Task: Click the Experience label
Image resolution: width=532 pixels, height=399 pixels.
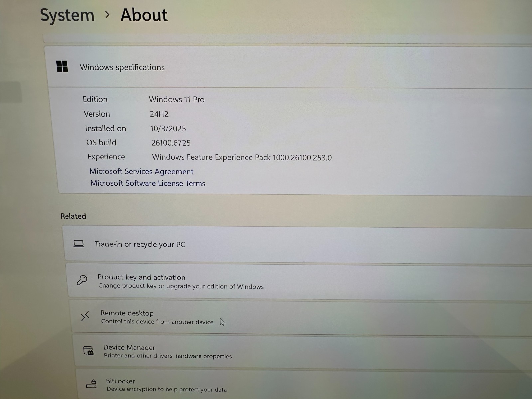Action: (x=106, y=157)
